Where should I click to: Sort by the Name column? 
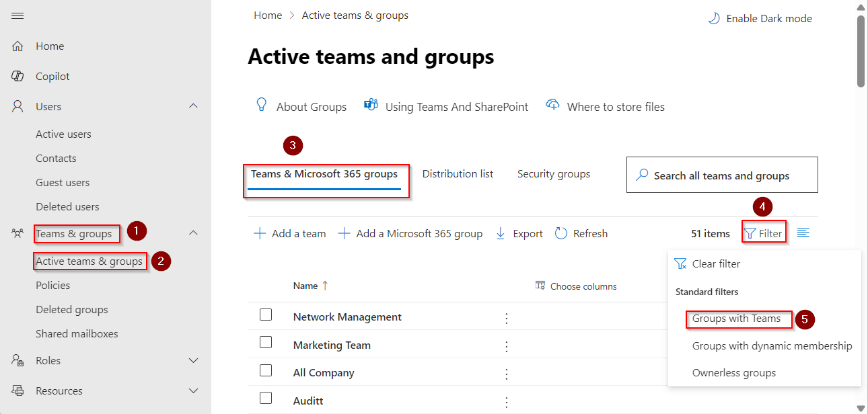(310, 285)
